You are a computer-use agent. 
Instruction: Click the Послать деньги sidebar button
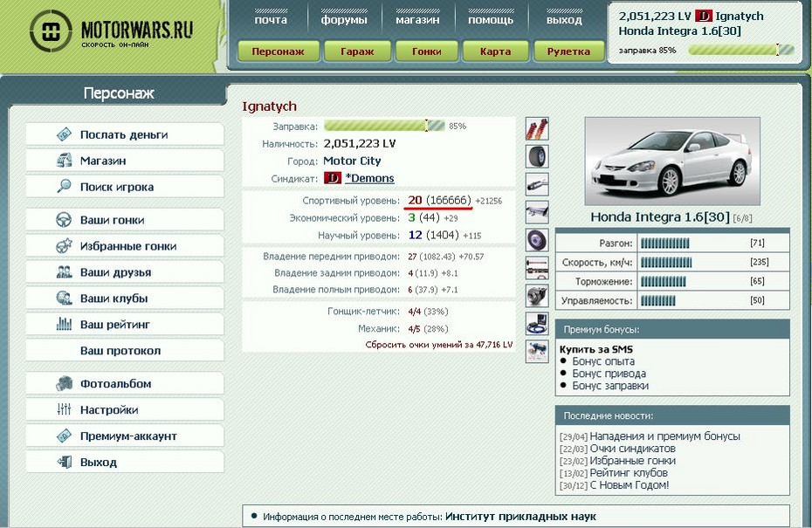click(125, 134)
